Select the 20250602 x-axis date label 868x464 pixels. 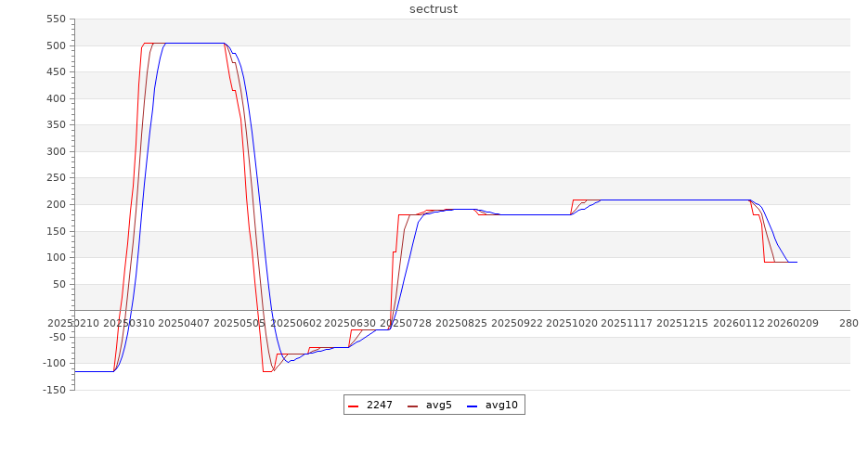coord(295,323)
